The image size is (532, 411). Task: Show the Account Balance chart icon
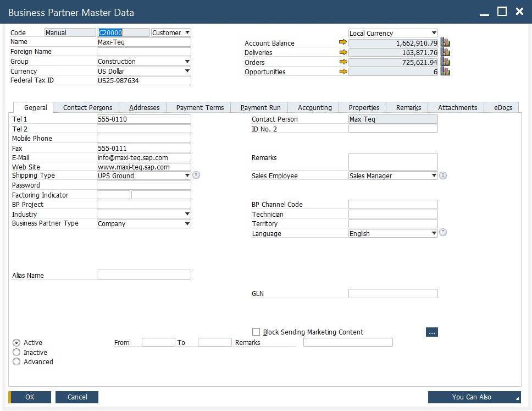point(445,42)
